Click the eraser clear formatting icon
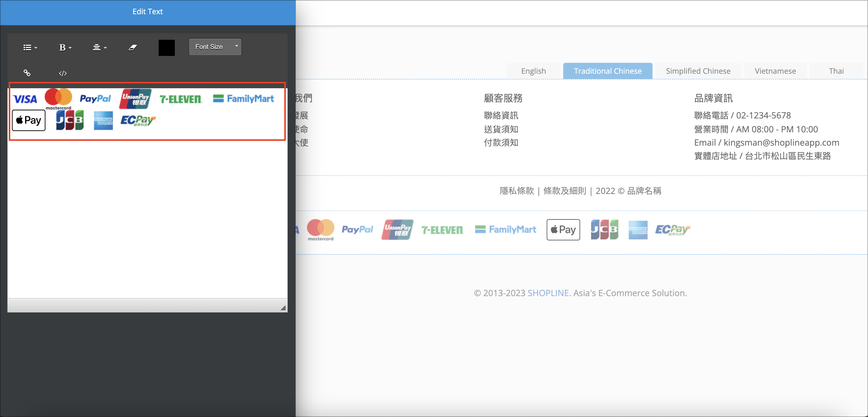The width and height of the screenshot is (868, 417). [133, 47]
